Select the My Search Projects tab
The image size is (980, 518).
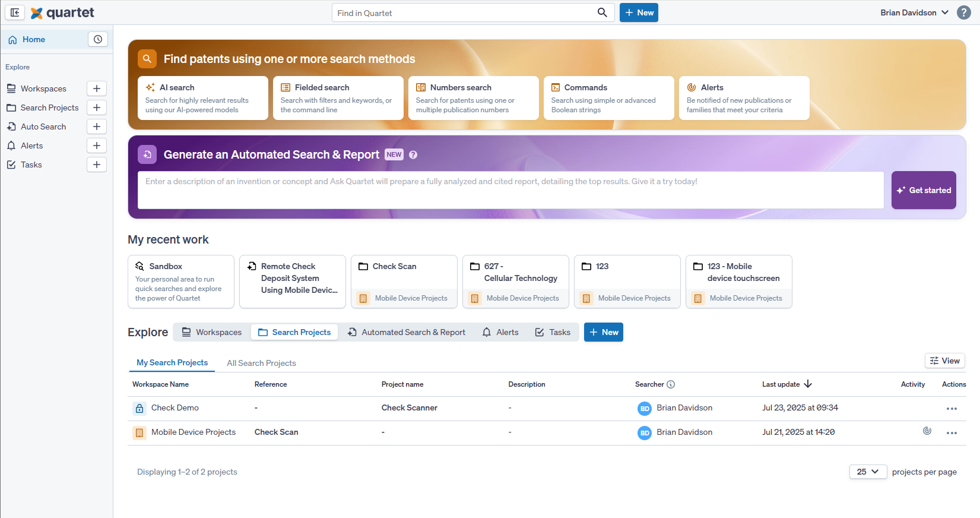172,363
